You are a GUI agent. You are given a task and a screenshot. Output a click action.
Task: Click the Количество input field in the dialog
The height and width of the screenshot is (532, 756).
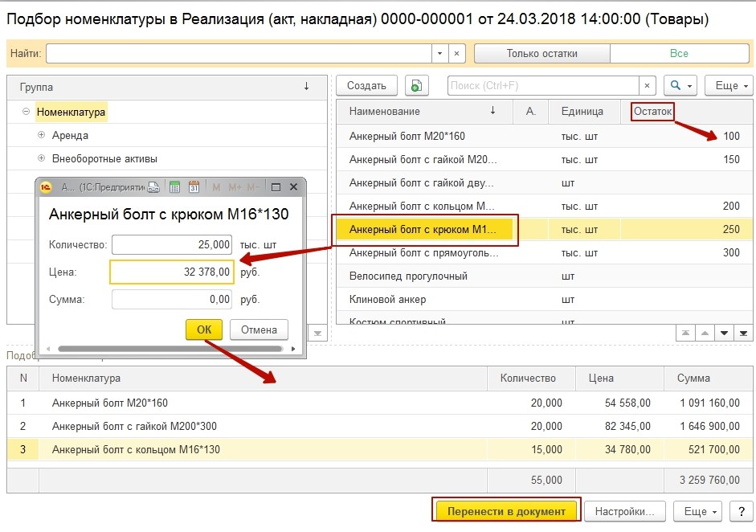point(172,244)
